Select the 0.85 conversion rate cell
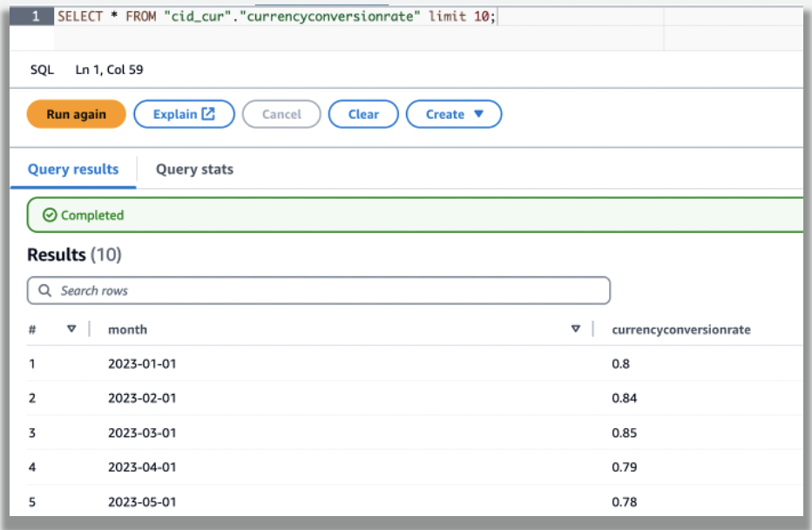 [x=624, y=432]
